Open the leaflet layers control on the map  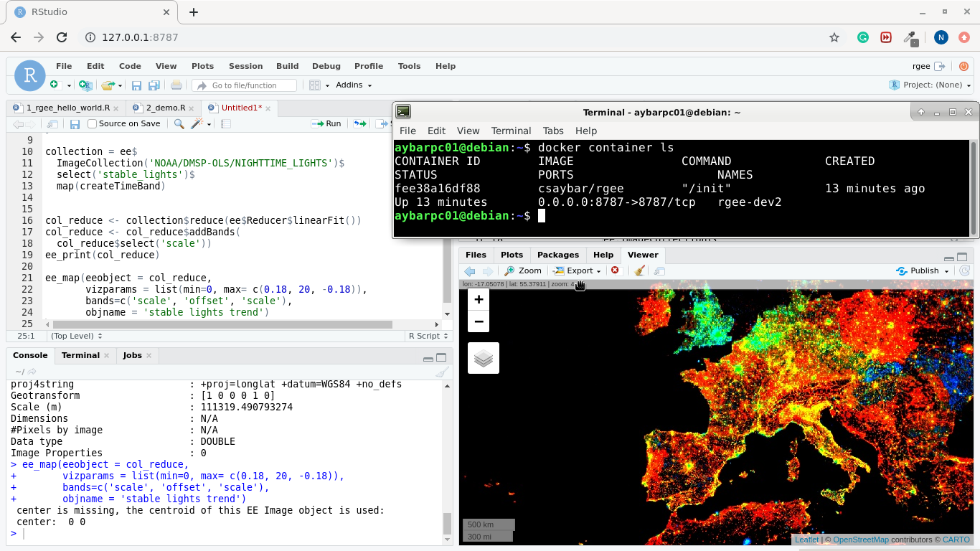(483, 357)
